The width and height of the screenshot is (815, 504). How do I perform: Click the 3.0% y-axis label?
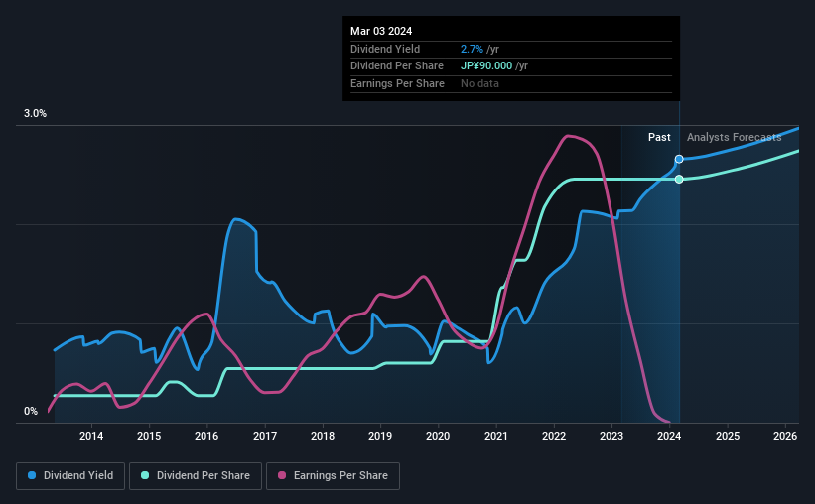pyautogui.click(x=35, y=114)
